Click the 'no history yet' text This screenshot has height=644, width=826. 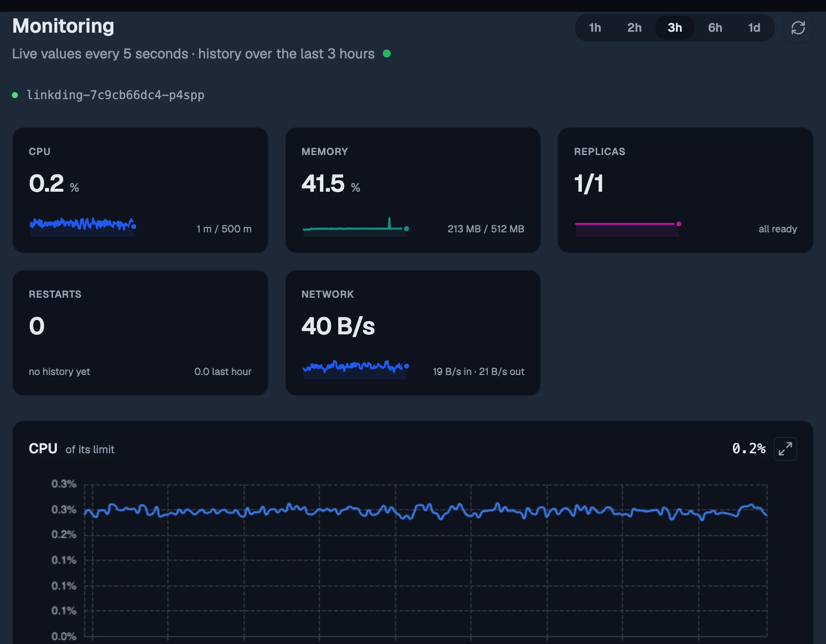59,372
